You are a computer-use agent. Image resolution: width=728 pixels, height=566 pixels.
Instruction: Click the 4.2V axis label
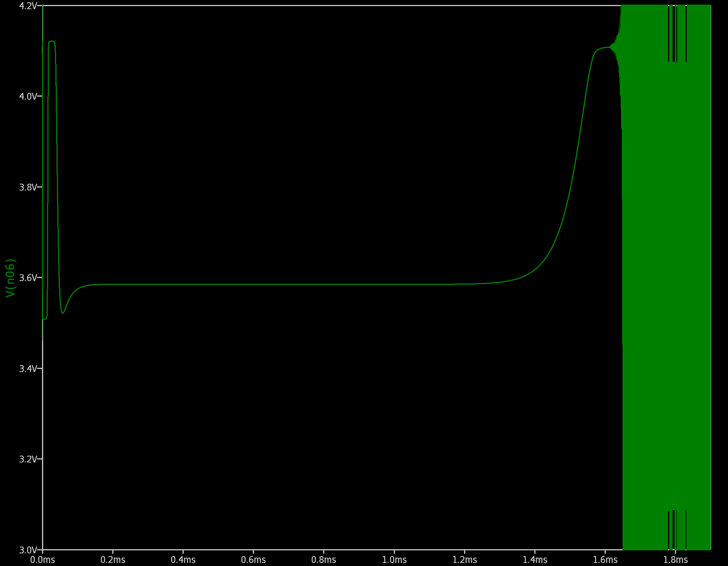pos(28,6)
